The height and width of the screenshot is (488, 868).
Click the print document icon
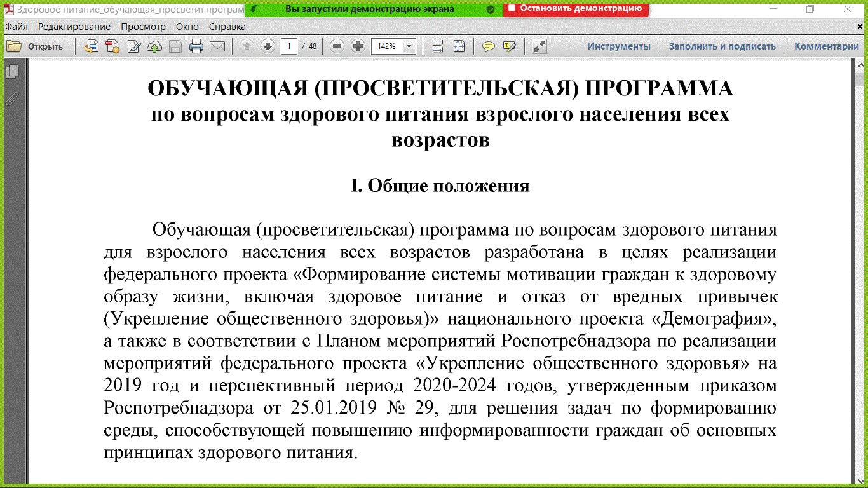tap(196, 46)
